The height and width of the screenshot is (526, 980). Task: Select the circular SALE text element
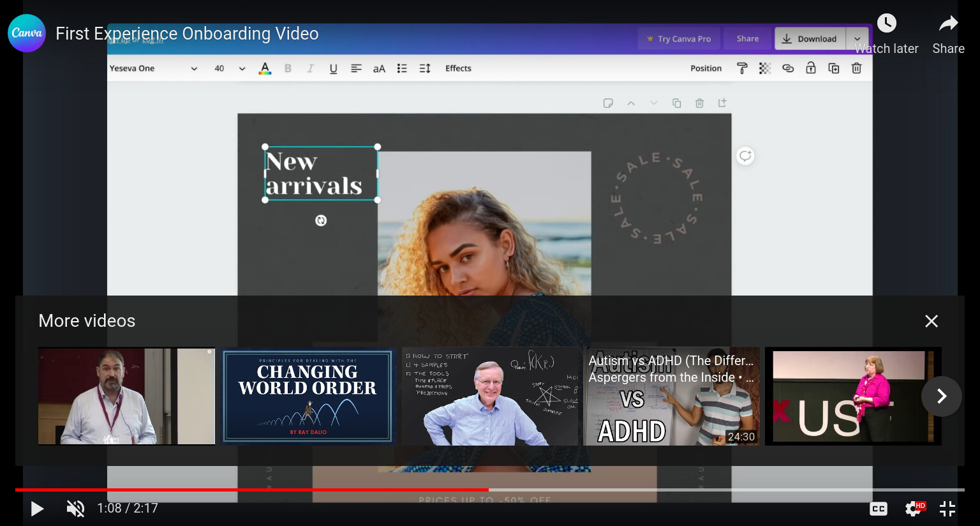pyautogui.click(x=657, y=198)
